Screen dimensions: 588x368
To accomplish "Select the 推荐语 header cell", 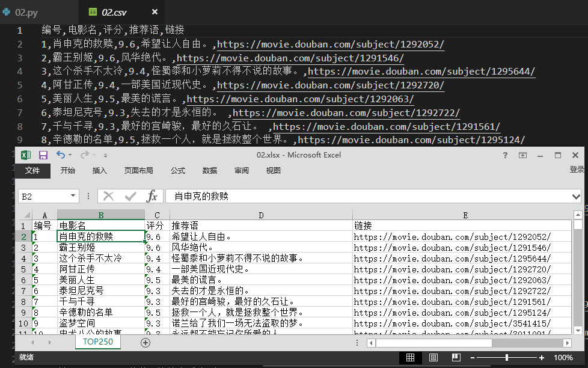I will (x=261, y=225).
